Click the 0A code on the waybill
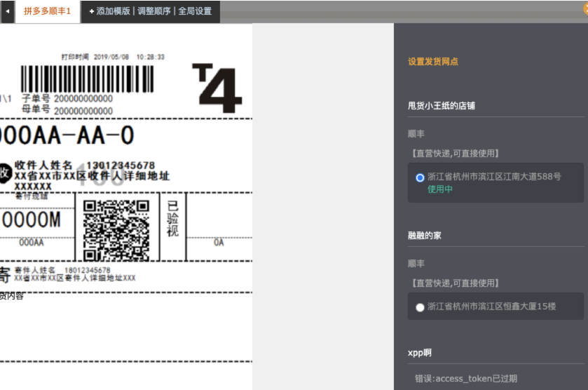The height and width of the screenshot is (390, 588). click(219, 243)
